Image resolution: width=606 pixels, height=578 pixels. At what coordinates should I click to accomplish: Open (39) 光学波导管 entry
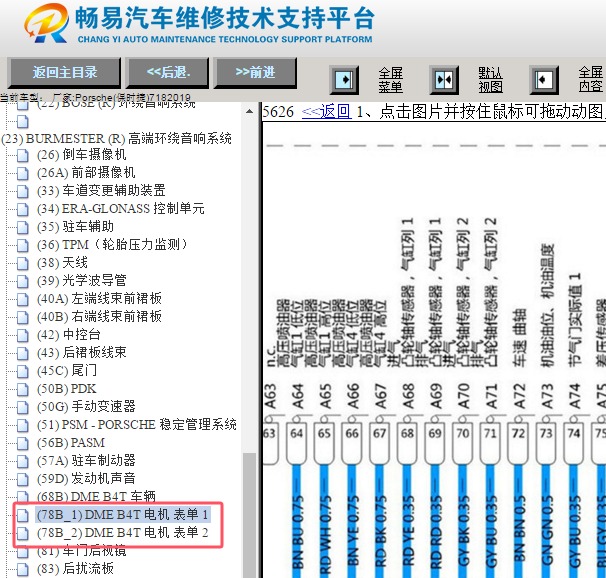tap(82, 281)
